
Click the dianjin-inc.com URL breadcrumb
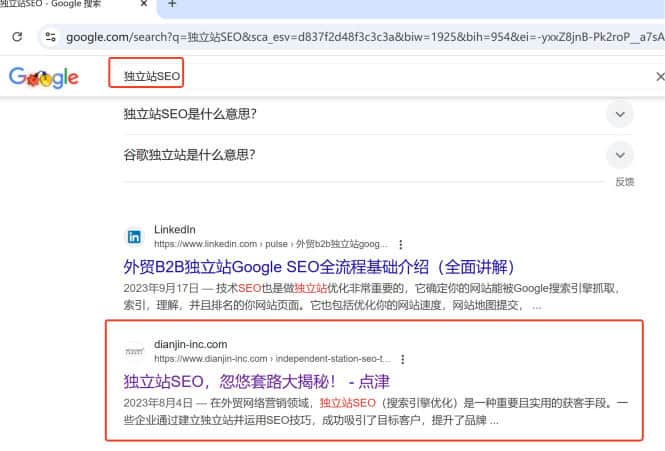(x=272, y=359)
